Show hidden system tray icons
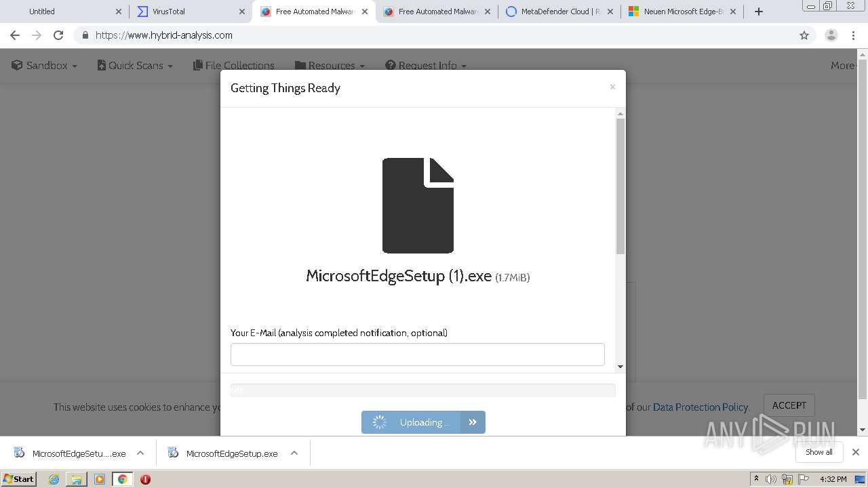 757,479
